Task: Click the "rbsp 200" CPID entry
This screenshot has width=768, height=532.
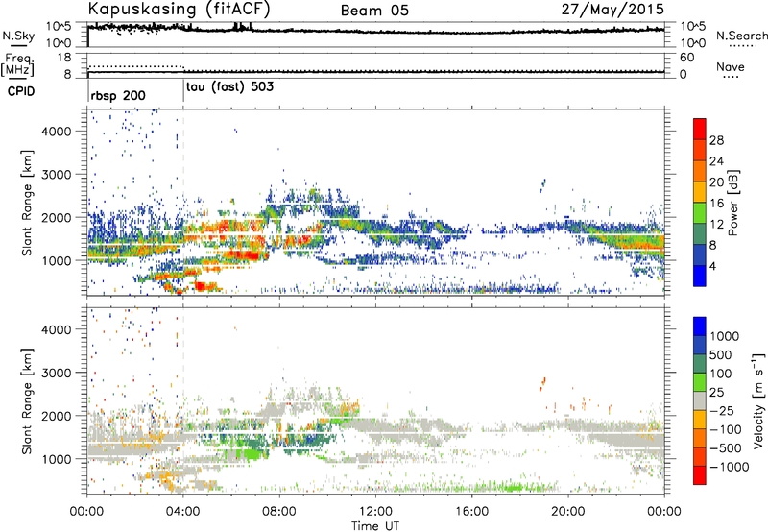Action: coord(118,95)
